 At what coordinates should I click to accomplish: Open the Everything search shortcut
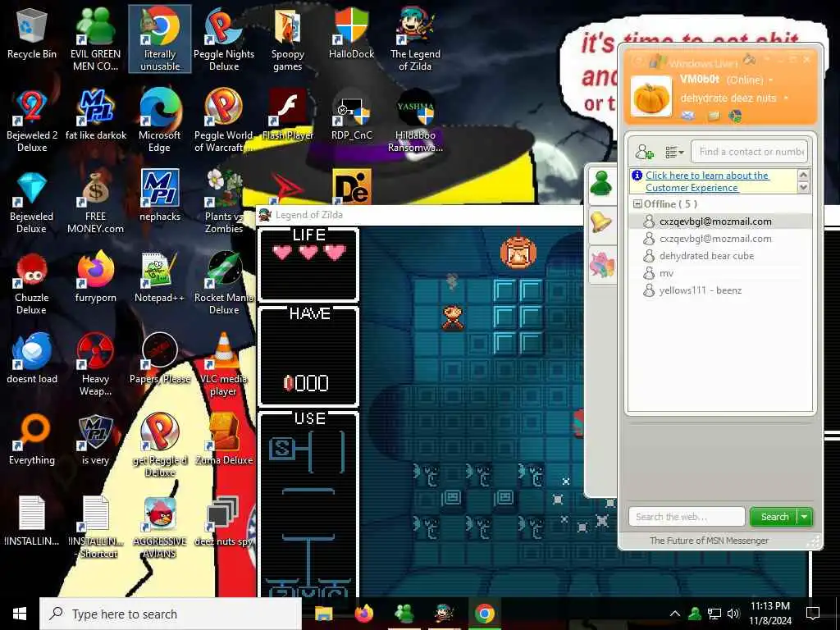(32, 441)
